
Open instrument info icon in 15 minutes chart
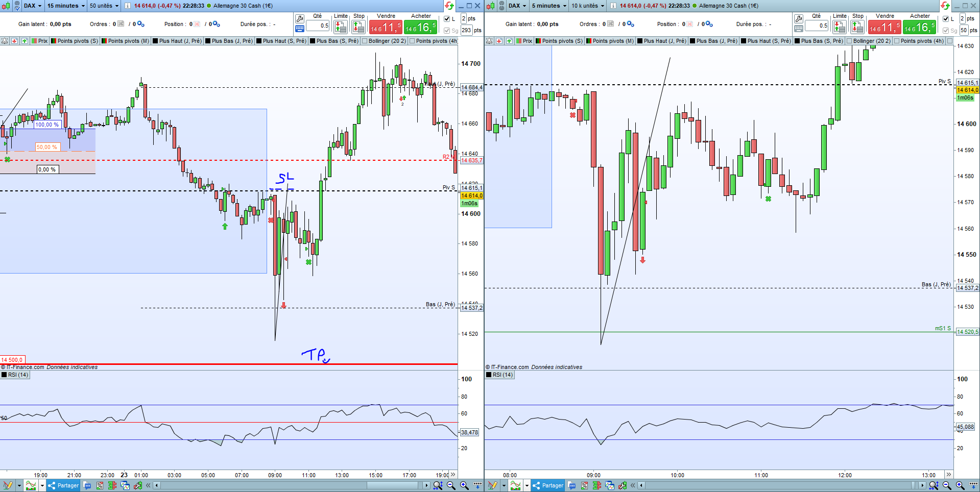click(x=128, y=6)
